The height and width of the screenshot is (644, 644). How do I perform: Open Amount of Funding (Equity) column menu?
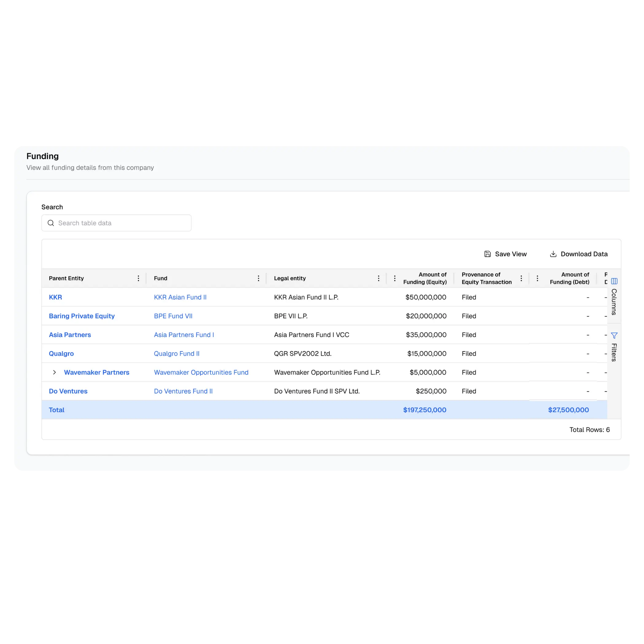(395, 278)
